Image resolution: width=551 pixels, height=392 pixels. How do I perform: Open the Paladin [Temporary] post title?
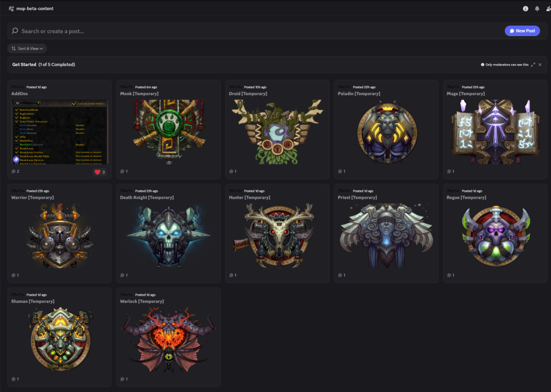point(359,94)
